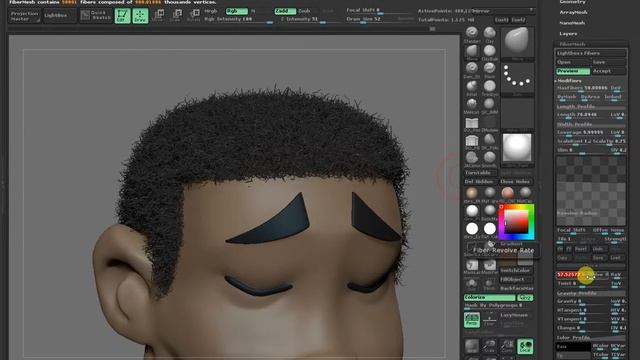The height and width of the screenshot is (360, 640).
Task: Select the SK_Slash brush icon
Action: (489, 106)
